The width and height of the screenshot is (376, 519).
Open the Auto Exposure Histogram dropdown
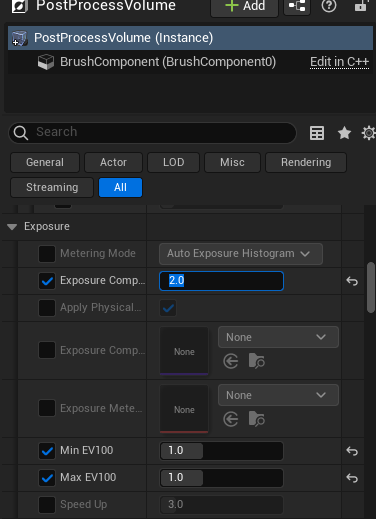point(241,254)
